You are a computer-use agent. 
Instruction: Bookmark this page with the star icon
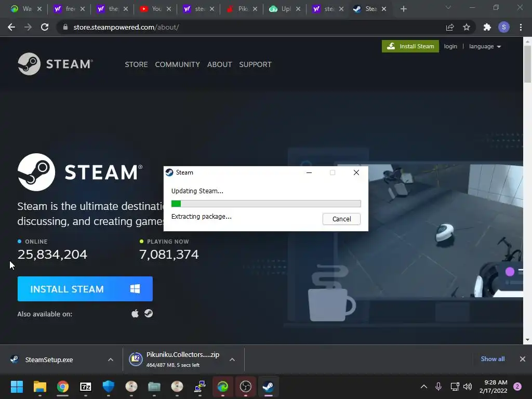click(x=467, y=27)
